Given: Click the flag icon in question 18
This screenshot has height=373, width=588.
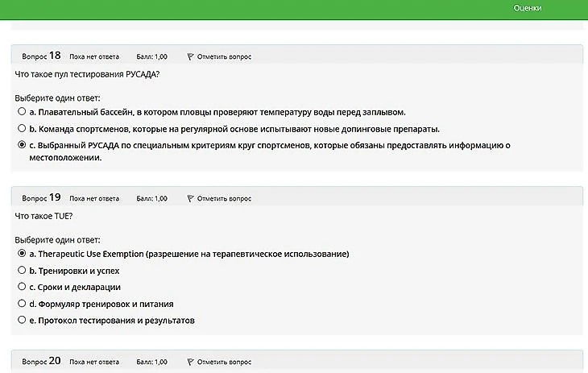Looking at the screenshot, I should click(190, 56).
